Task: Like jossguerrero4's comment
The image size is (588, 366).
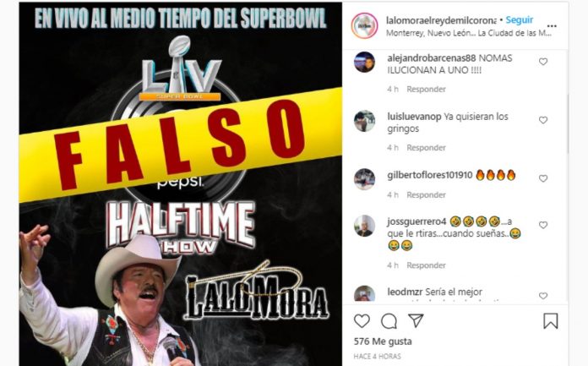Action: click(543, 225)
